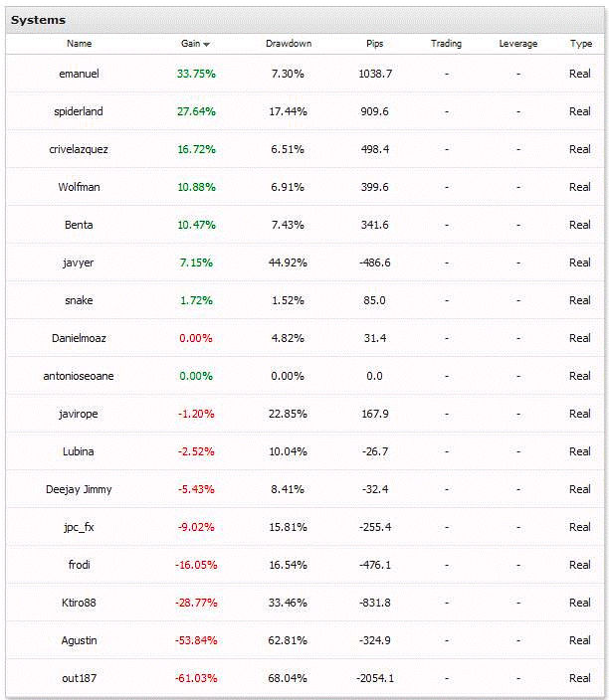Click javyer's 7.15% gain value
This screenshot has height=700, width=609.
[x=196, y=262]
